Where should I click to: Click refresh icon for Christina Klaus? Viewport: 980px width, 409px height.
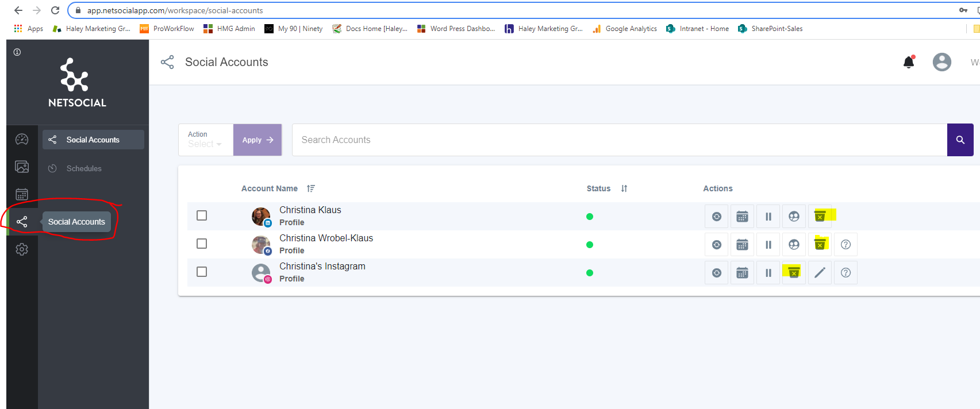(716, 217)
